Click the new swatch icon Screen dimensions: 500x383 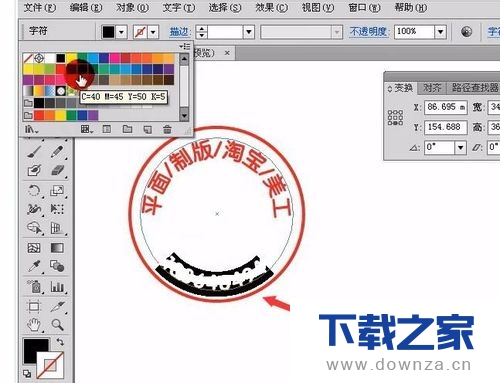point(148,129)
